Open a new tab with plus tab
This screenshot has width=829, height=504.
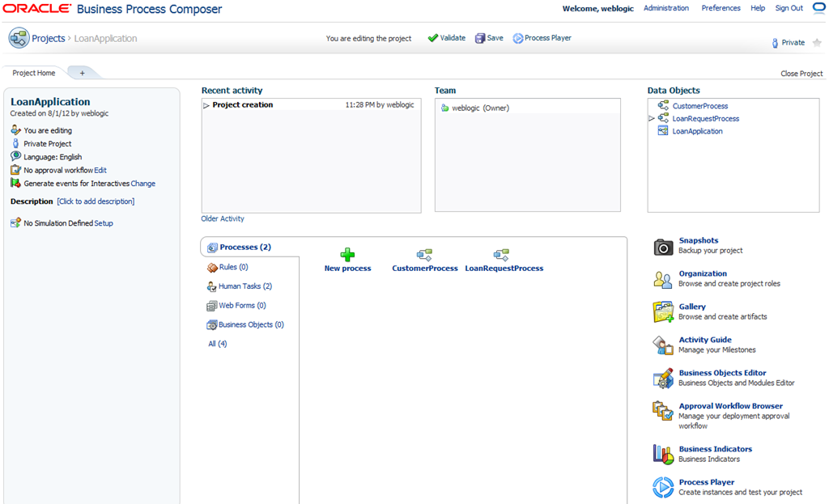point(82,73)
